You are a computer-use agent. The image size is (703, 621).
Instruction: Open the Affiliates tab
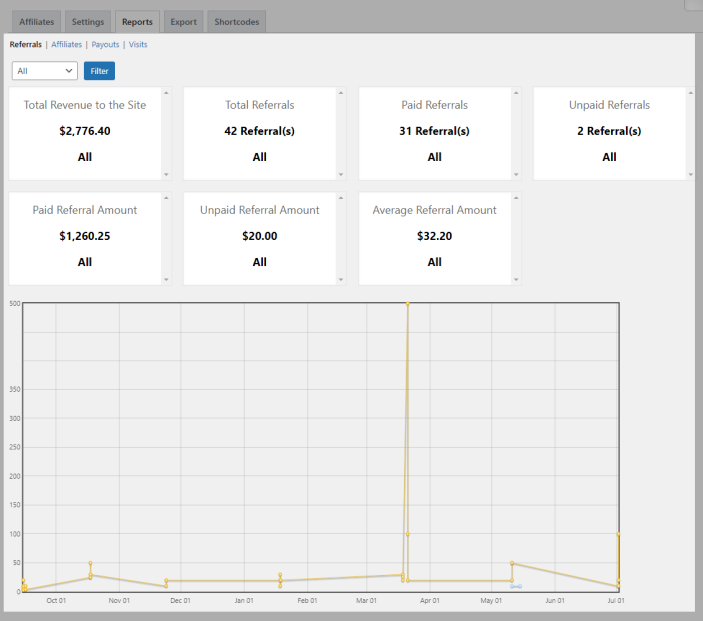(x=36, y=22)
